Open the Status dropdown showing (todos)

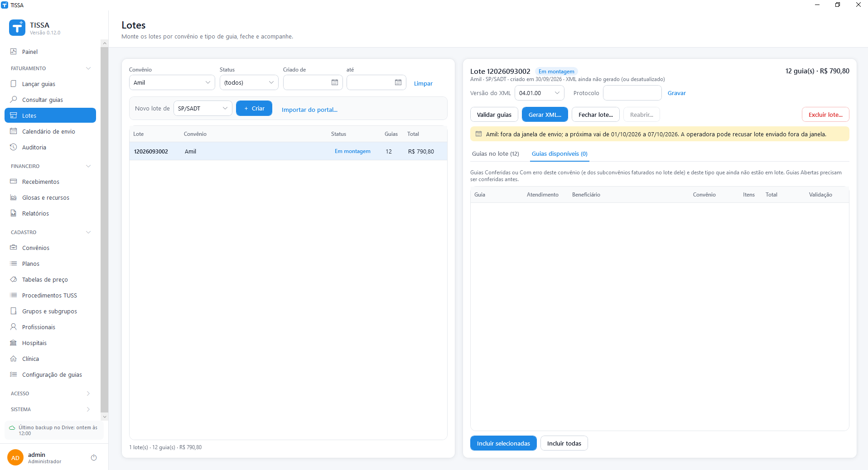click(249, 82)
